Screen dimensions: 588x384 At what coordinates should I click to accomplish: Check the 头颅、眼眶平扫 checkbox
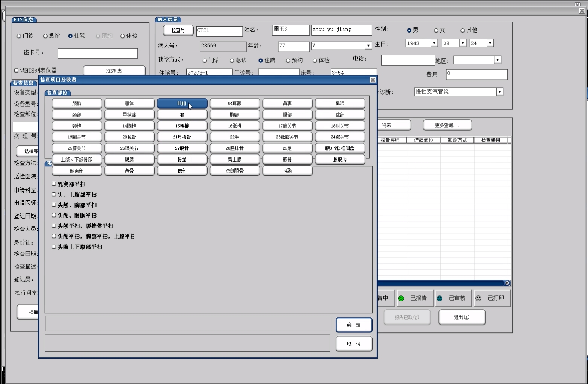click(54, 215)
